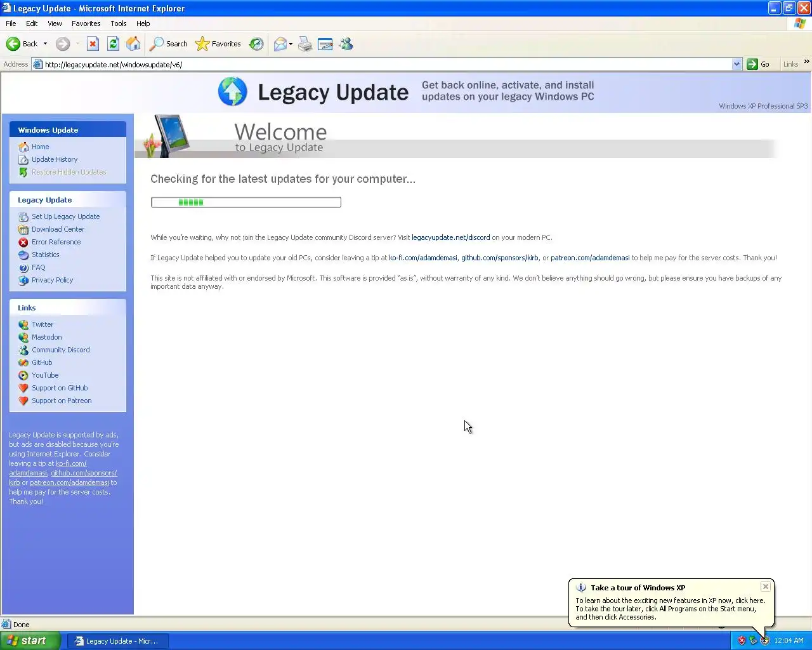The image size is (812, 650).
Task: Open the Messenger people icon in toolbar
Action: pyautogui.click(x=346, y=44)
